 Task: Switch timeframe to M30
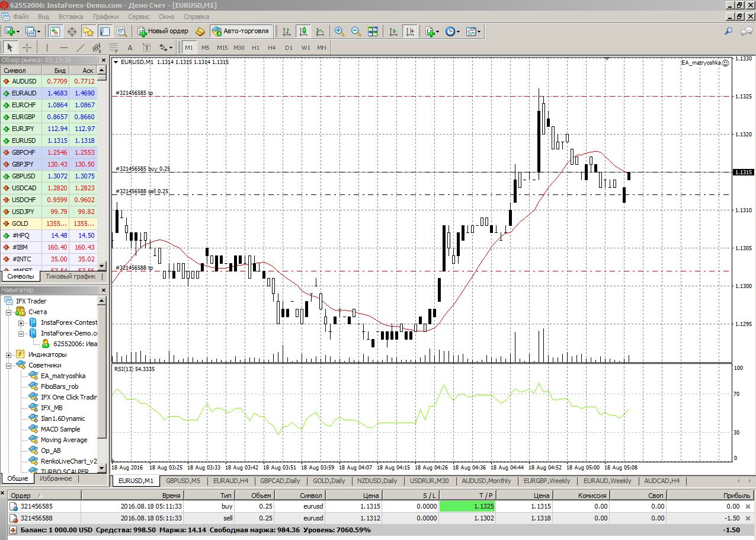(239, 47)
